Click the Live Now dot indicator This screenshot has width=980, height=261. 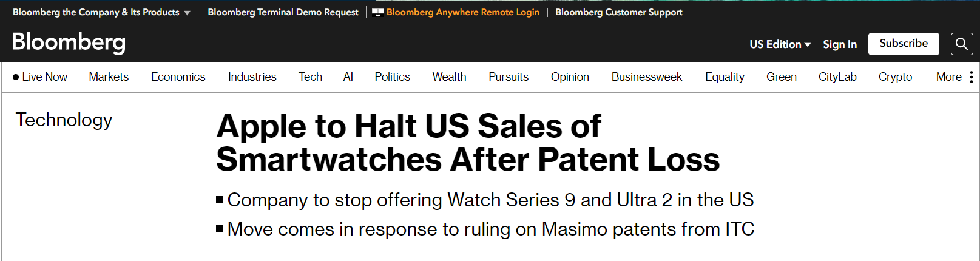tap(16, 77)
